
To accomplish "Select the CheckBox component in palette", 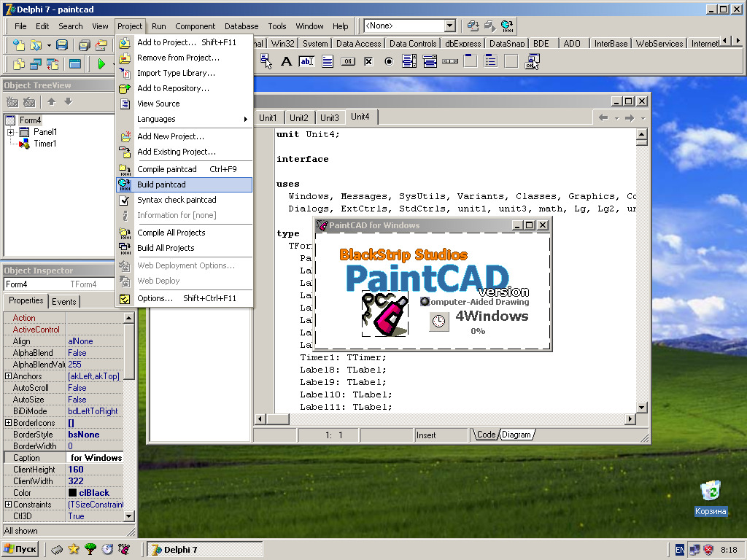I will pos(368,62).
